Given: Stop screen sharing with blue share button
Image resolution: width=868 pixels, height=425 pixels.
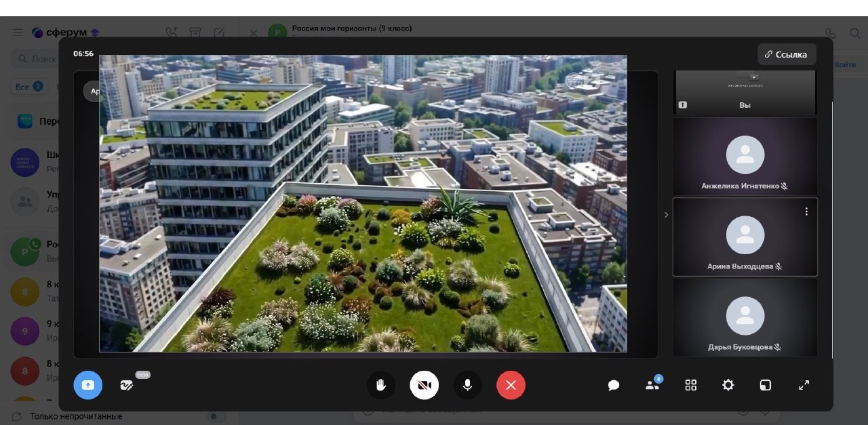Looking at the screenshot, I should click(88, 385).
